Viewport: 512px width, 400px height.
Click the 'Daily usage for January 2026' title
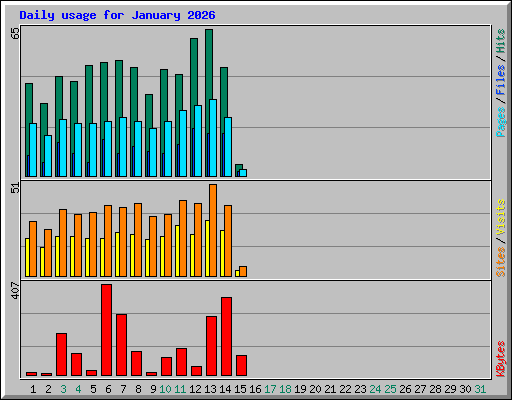click(x=117, y=15)
